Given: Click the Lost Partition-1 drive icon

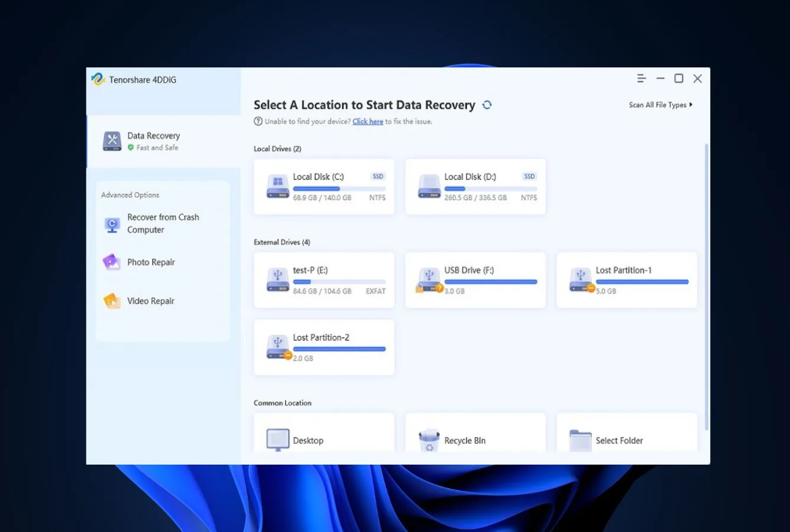Looking at the screenshot, I should (x=581, y=280).
